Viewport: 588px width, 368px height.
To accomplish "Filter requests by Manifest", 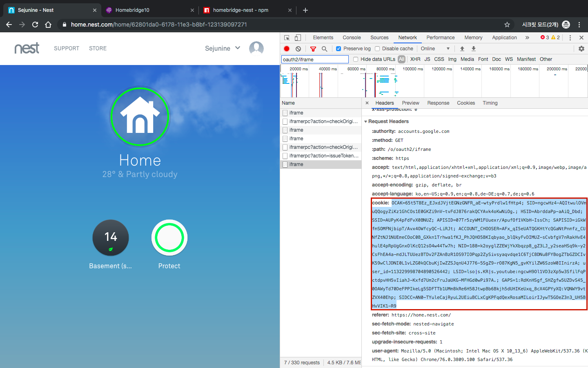I will click(x=526, y=59).
